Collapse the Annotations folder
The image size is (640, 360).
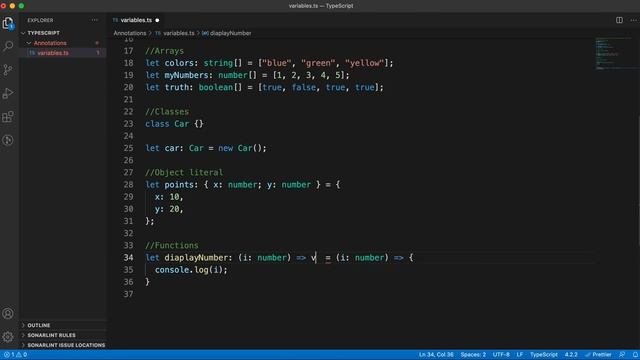click(50, 43)
